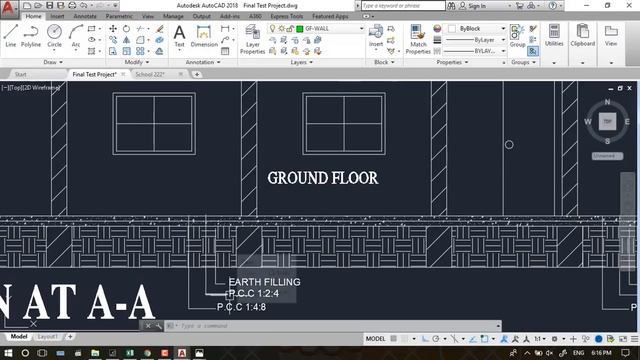Viewport: 640px width, 360px height.
Task: Open the Clipboard panel
Action: tap(582, 35)
